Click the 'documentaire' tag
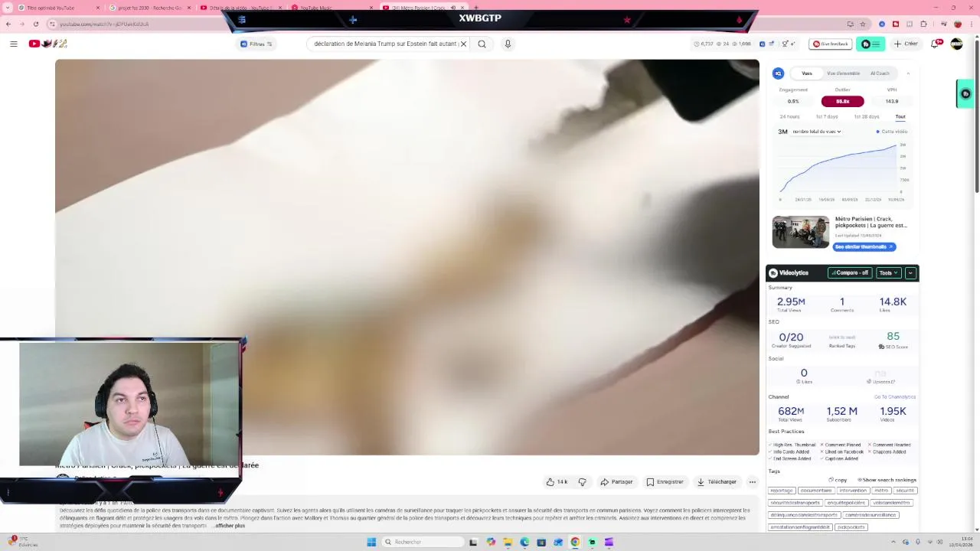Image resolution: width=980 pixels, height=551 pixels. [816, 491]
